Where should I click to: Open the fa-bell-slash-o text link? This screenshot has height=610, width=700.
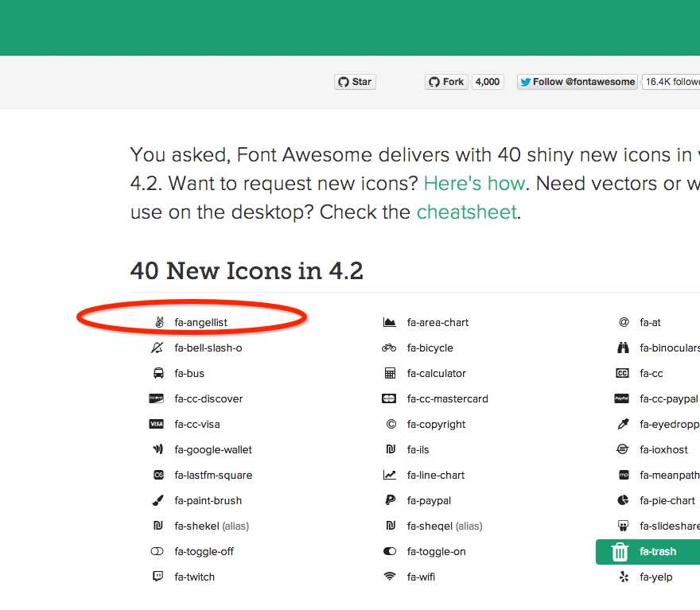point(208,348)
